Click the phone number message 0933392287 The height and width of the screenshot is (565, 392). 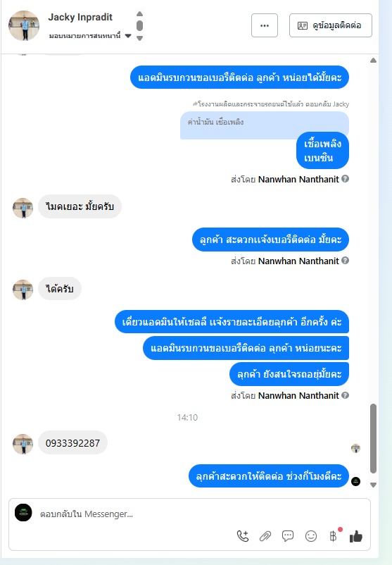click(x=72, y=443)
